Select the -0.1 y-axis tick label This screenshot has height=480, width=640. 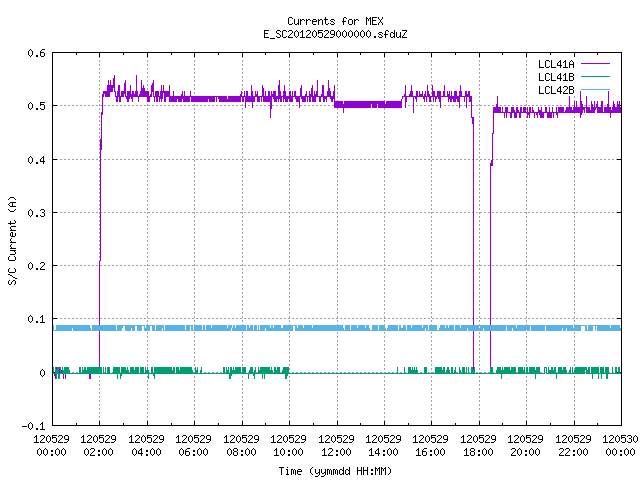point(33,426)
